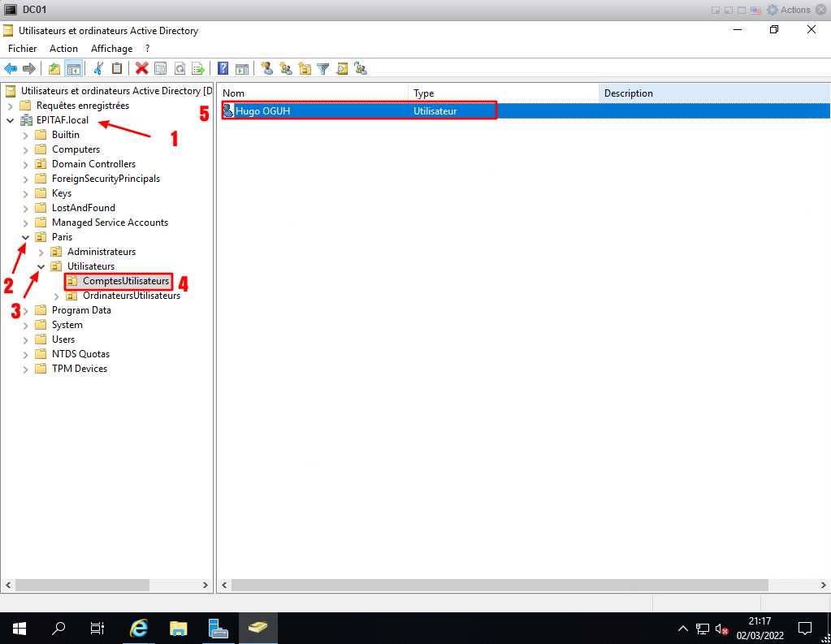Open Properties from the toolbar icon
The image size is (831, 644).
[x=160, y=69]
